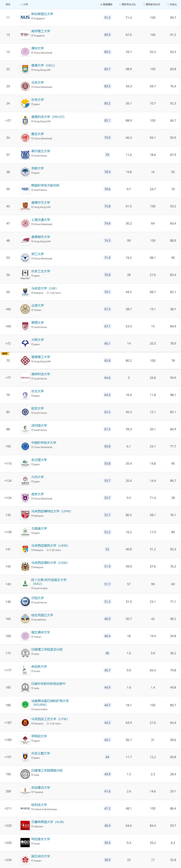
Task: Click the Nagoya logo beside 名古屋大学
Action: click(25, 463)
